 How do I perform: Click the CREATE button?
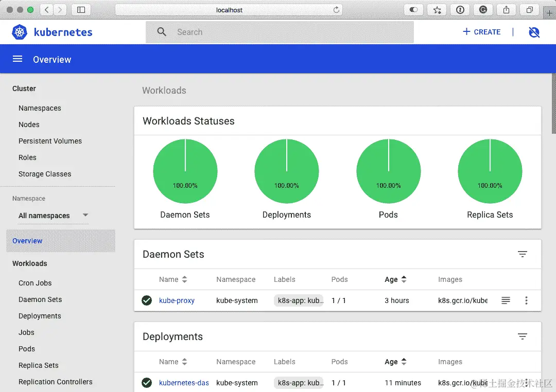tap(481, 32)
